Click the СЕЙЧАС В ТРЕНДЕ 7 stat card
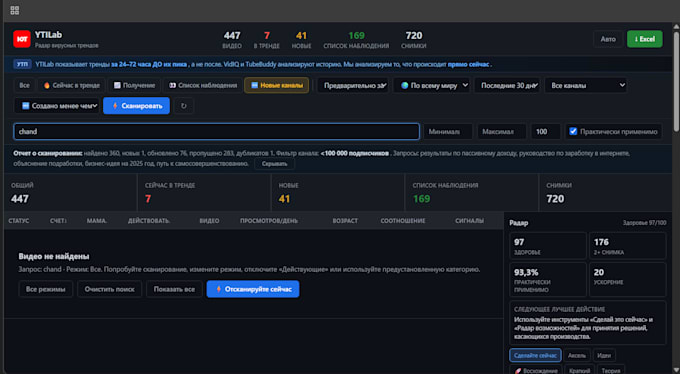Viewport: 680px width, 374px height. coord(204,193)
